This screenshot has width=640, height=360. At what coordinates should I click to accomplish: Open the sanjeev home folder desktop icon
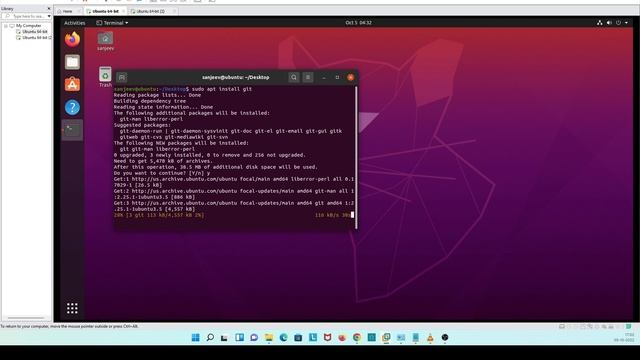pos(105,42)
